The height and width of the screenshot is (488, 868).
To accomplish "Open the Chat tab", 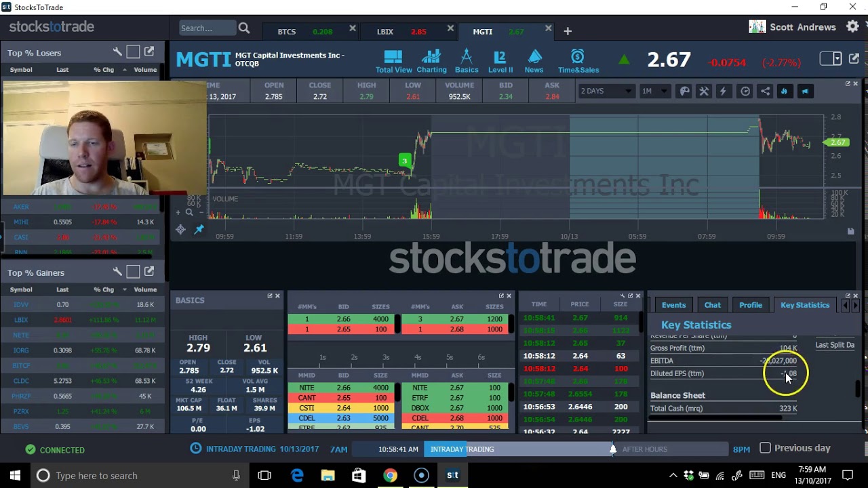I will click(x=712, y=305).
